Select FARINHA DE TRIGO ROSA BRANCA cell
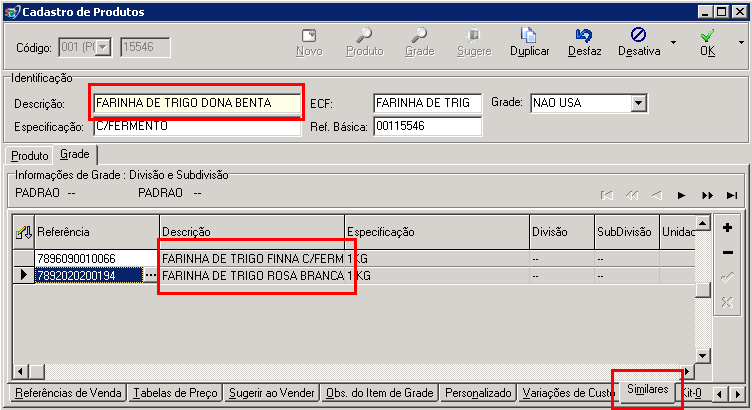 (x=252, y=275)
